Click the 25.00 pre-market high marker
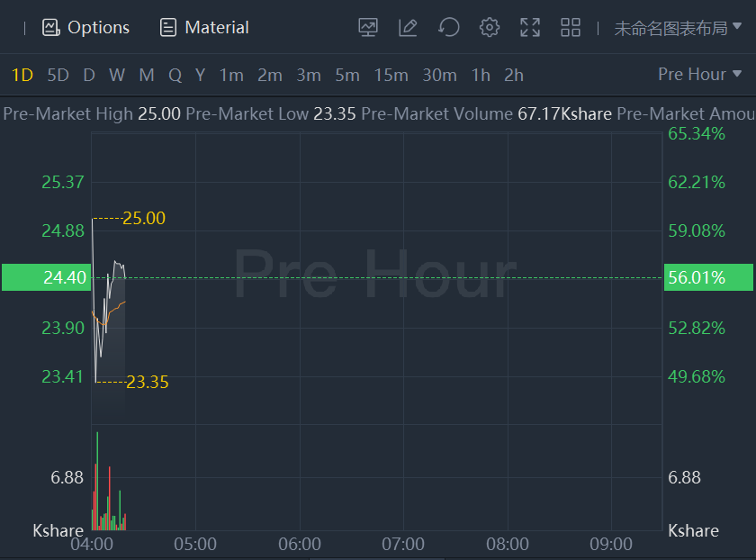 [144, 218]
